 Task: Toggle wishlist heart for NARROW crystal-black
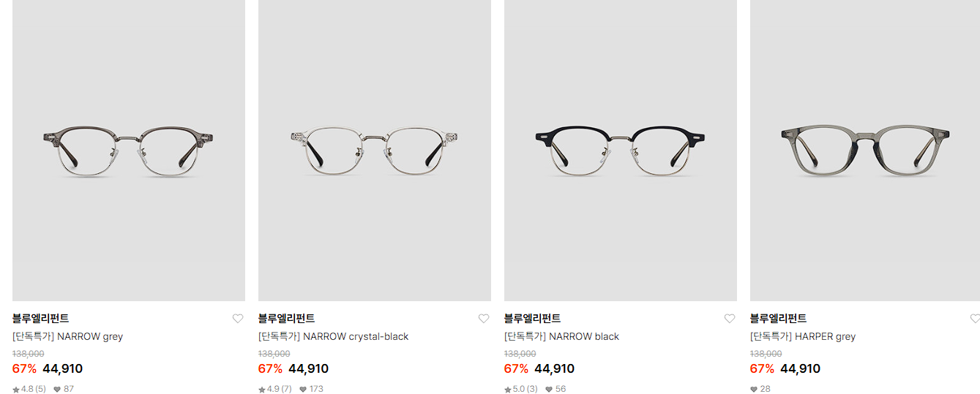pyautogui.click(x=484, y=319)
